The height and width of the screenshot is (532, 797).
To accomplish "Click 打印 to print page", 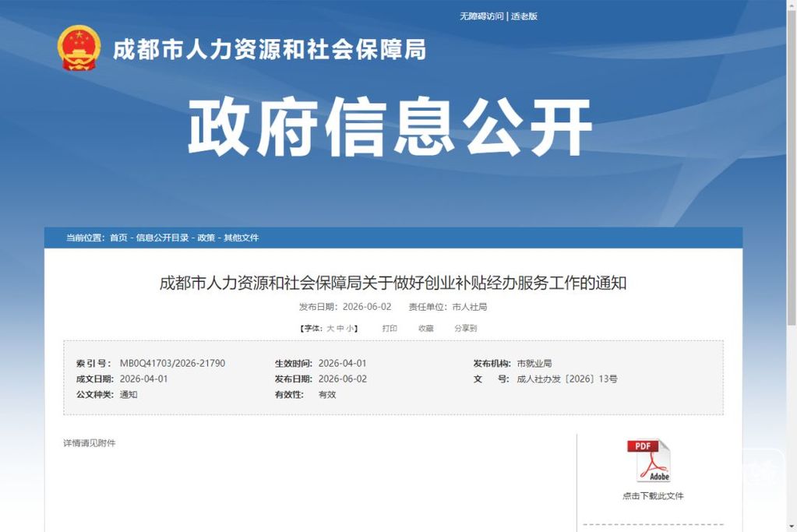I will pyautogui.click(x=390, y=329).
